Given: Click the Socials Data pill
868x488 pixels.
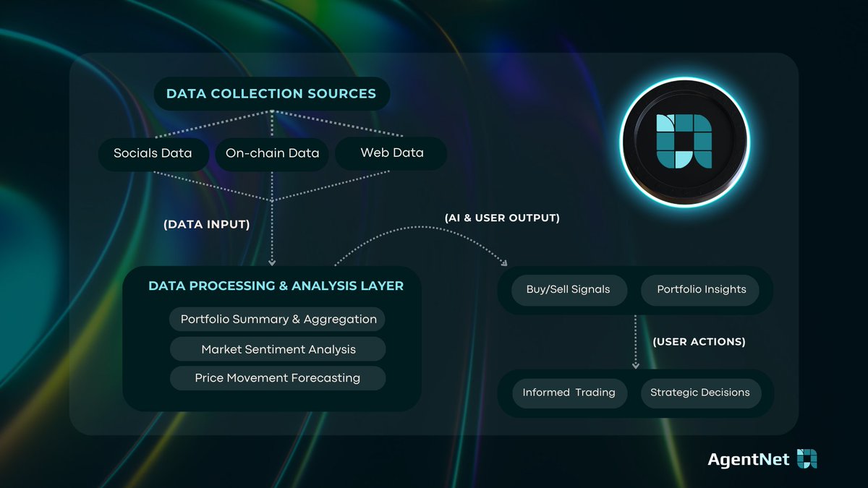Looking at the screenshot, I should click(153, 153).
